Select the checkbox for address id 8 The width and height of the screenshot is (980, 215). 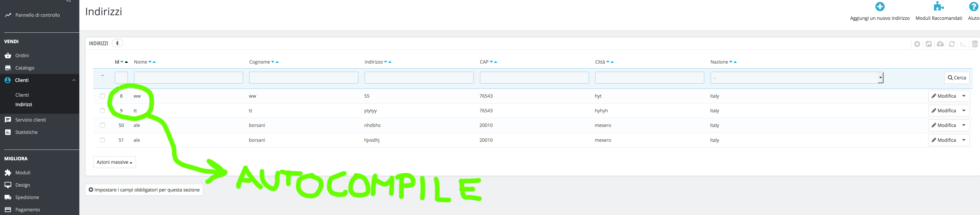point(102,96)
